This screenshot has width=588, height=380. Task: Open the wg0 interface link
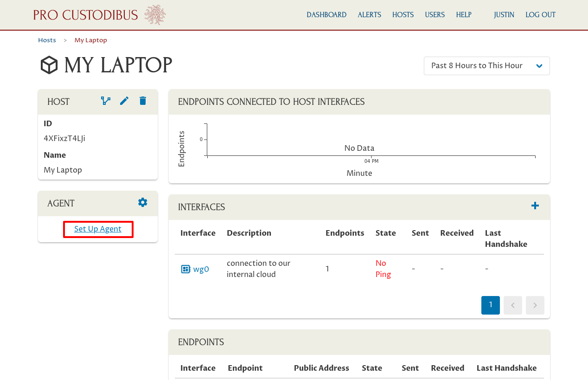click(201, 269)
